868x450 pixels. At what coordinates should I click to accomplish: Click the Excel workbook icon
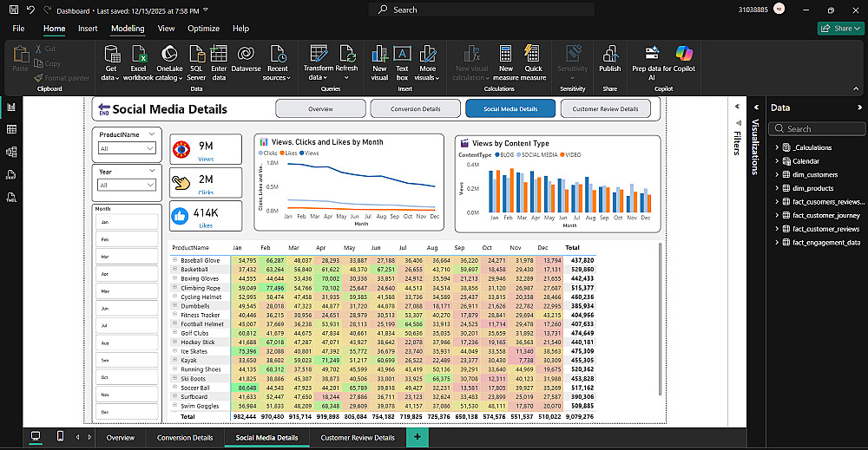(x=138, y=54)
